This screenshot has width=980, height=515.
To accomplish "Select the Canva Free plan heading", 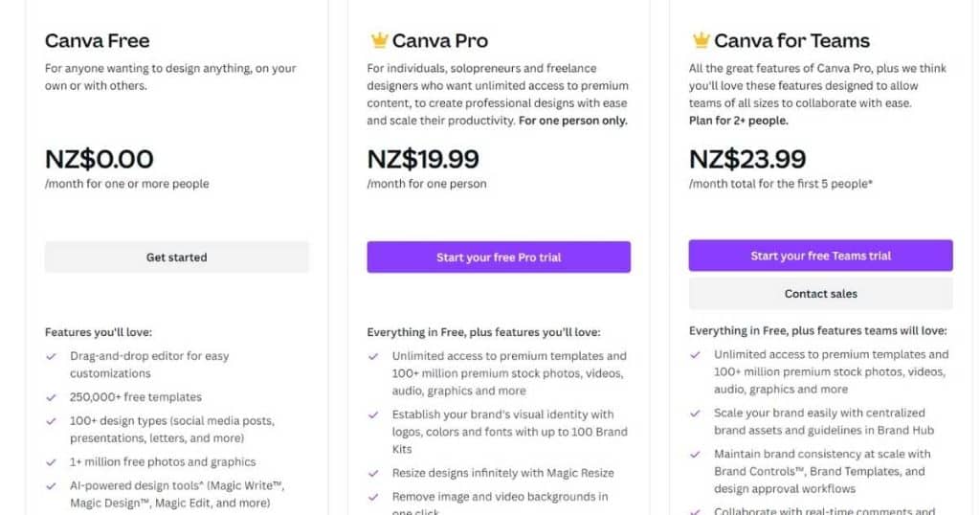I will coord(98,40).
